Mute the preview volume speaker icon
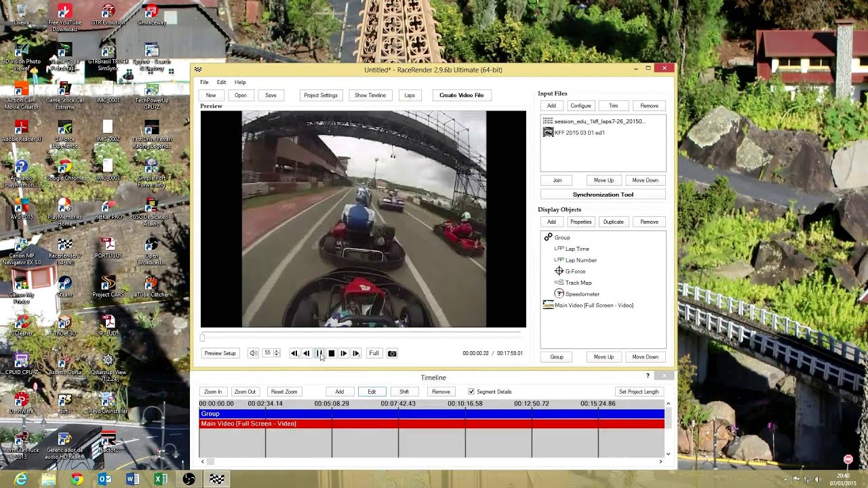 click(253, 353)
